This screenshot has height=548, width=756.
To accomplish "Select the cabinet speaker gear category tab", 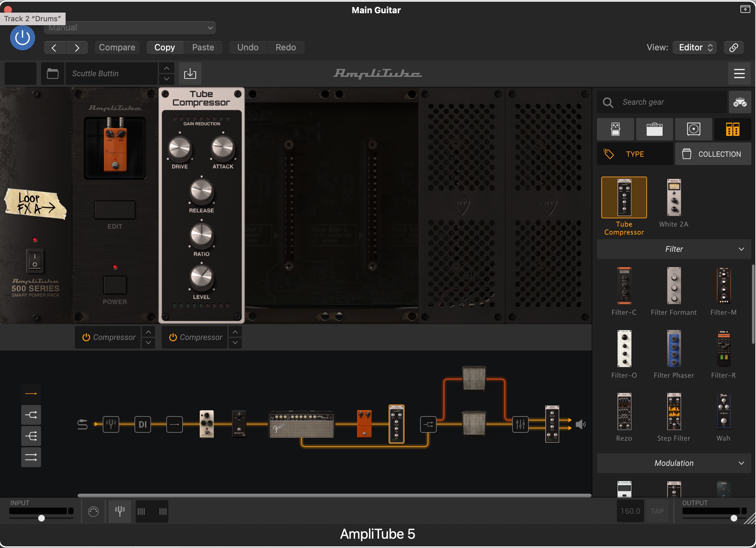I will click(x=693, y=129).
